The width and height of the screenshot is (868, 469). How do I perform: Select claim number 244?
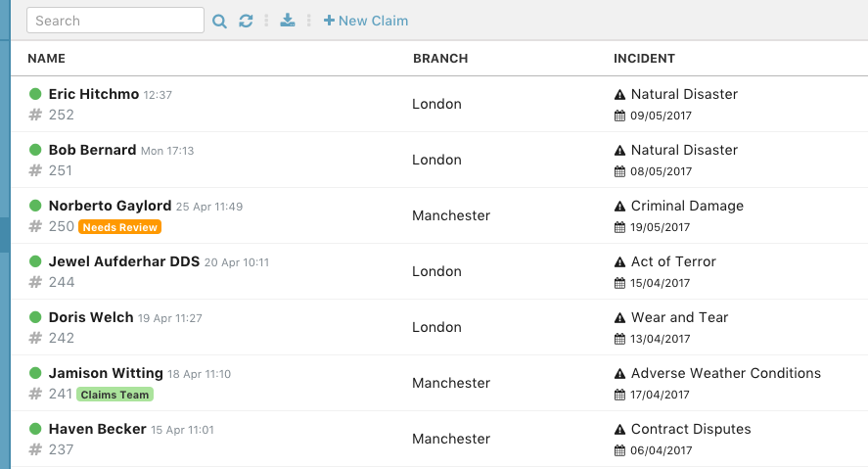click(x=62, y=282)
